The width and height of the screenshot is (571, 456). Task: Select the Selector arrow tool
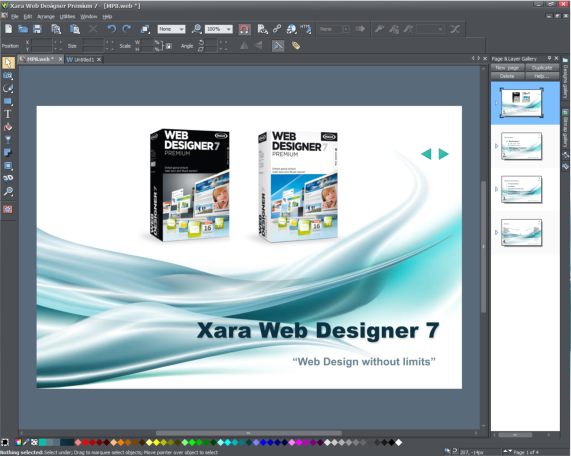[x=8, y=63]
